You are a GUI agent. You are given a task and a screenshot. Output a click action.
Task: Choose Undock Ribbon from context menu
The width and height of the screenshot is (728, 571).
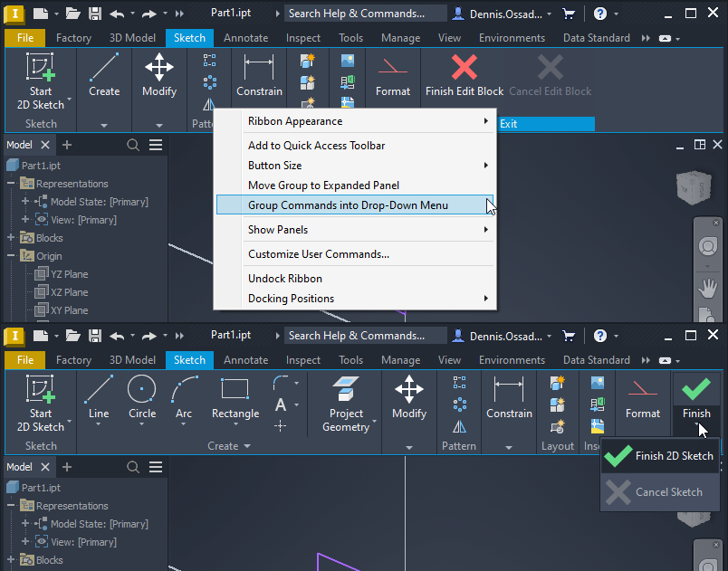click(x=355, y=279)
